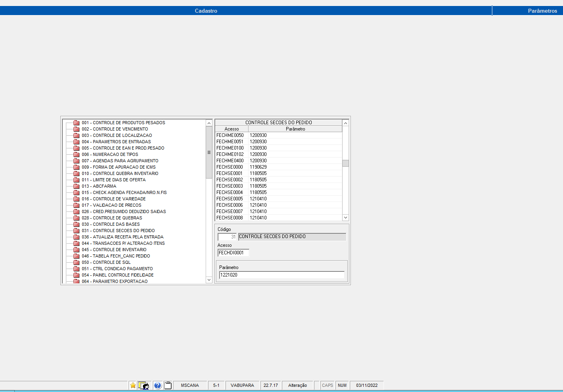Click VABUPARA in the status bar
This screenshot has height=392, width=563.
242,385
